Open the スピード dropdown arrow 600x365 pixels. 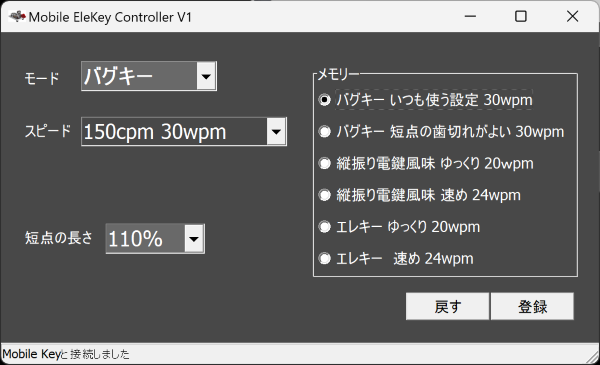(276, 132)
